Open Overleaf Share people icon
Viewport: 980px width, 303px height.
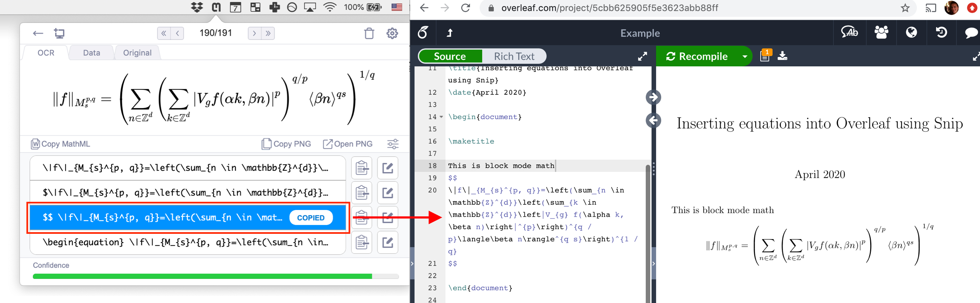[881, 33]
